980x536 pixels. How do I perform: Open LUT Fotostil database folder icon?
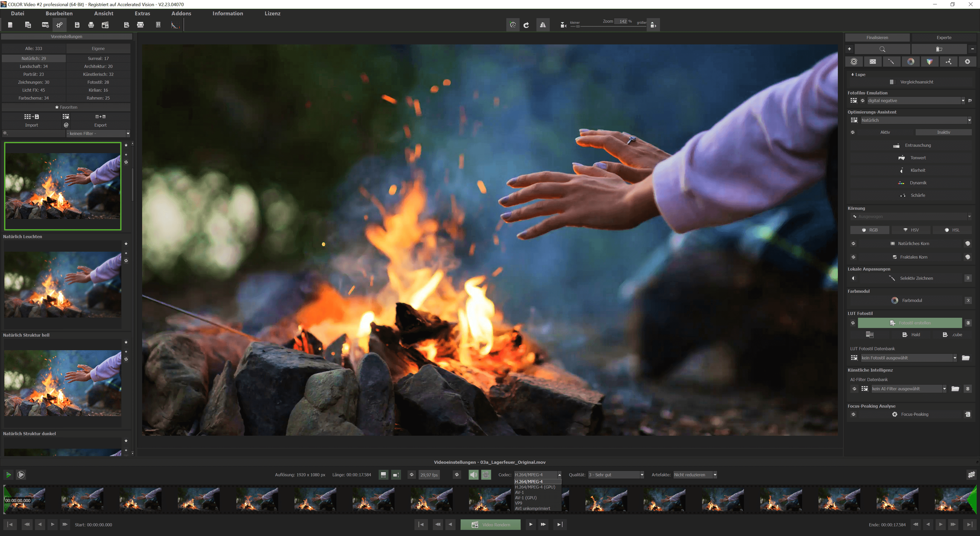tap(965, 358)
